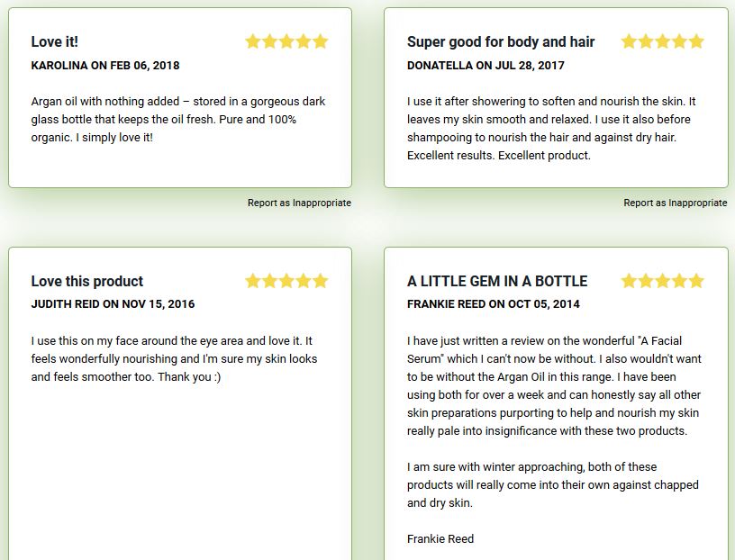Click "Super good for body and hair" heading
Image resolution: width=735 pixels, height=560 pixels.
coord(501,41)
